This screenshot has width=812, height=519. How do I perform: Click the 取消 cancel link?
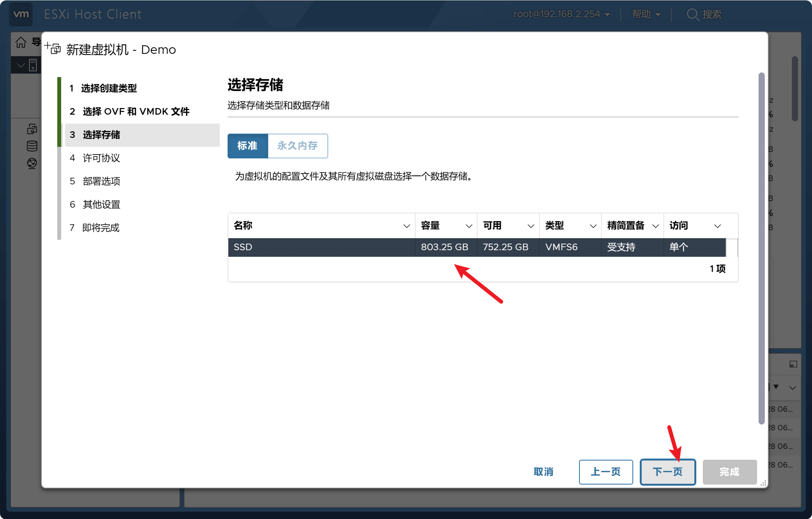[543, 472]
